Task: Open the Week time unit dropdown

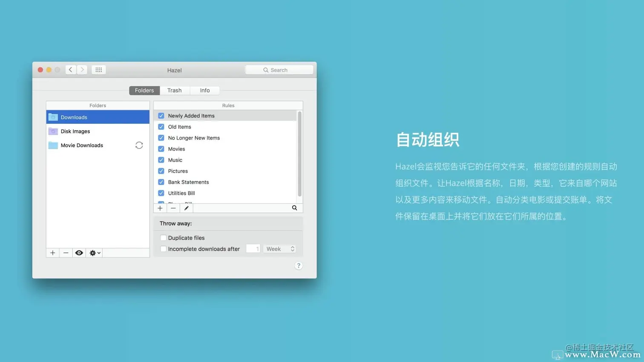Action: pyautogui.click(x=280, y=249)
